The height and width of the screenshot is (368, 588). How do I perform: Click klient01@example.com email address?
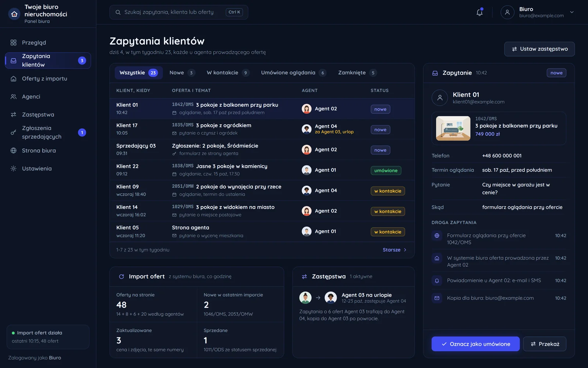click(x=478, y=102)
